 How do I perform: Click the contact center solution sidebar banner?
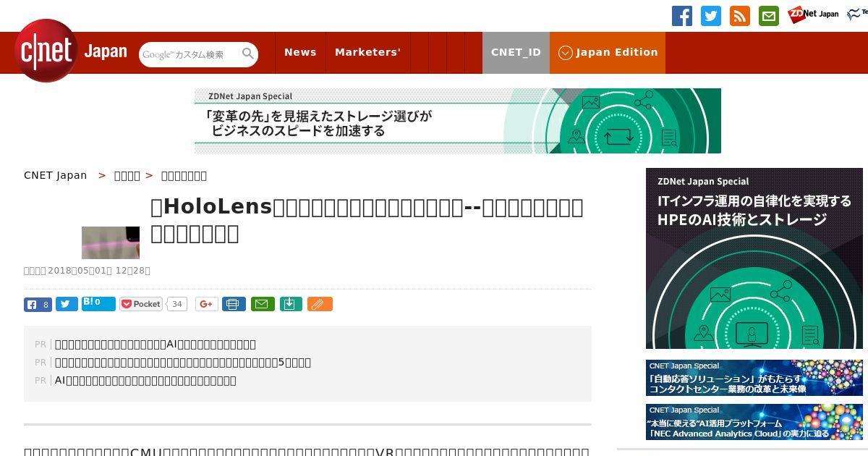754,378
